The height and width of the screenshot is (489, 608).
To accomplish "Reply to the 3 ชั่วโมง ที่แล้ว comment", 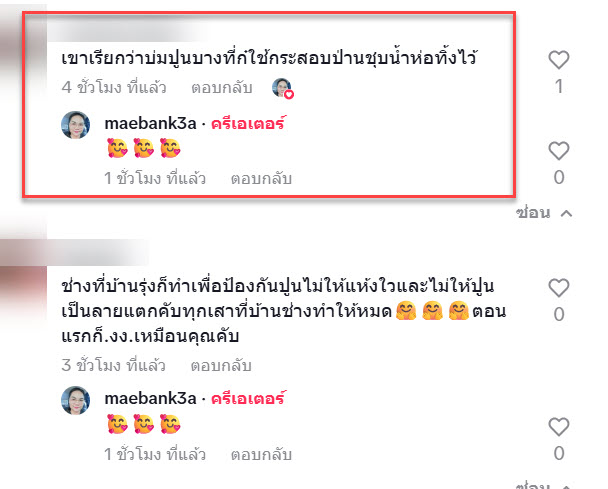I will 221,365.
